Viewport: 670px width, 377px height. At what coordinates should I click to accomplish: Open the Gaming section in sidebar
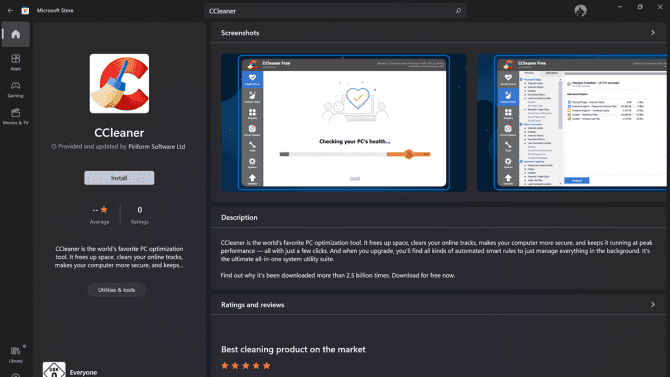16,89
